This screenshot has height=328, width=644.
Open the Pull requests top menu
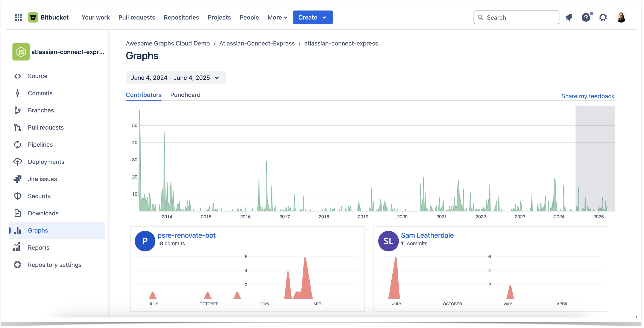coord(137,18)
